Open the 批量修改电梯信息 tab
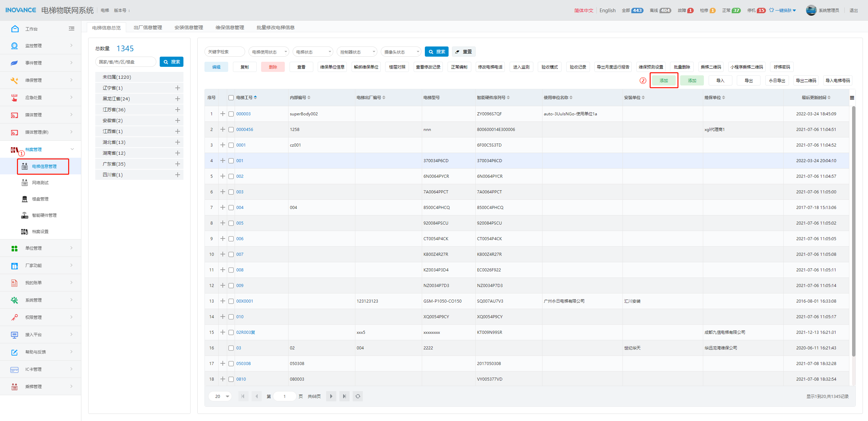Viewport: 868px width, 421px height. [x=275, y=27]
